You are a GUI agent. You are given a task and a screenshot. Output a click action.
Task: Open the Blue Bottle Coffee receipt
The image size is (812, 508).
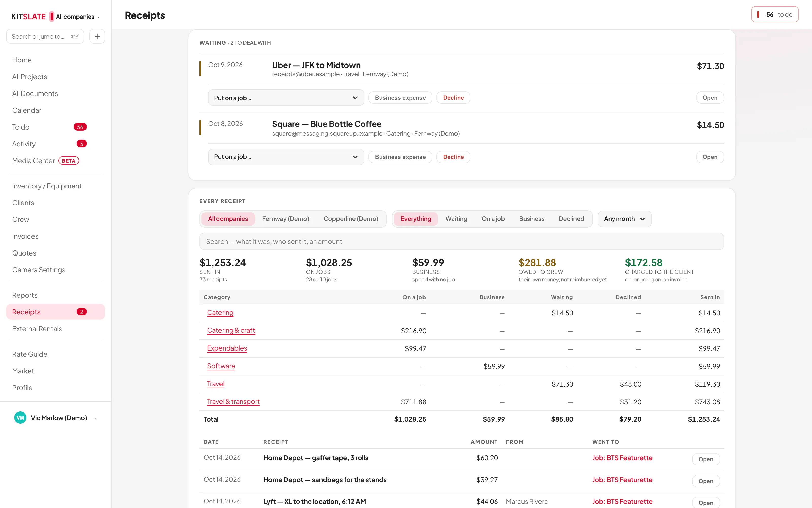tap(710, 157)
